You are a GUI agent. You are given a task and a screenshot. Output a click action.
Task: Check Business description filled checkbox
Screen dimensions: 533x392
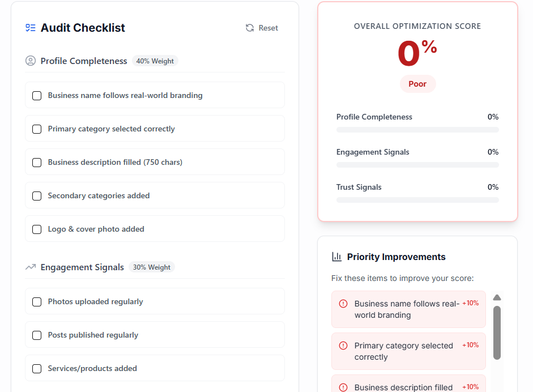[x=37, y=163]
